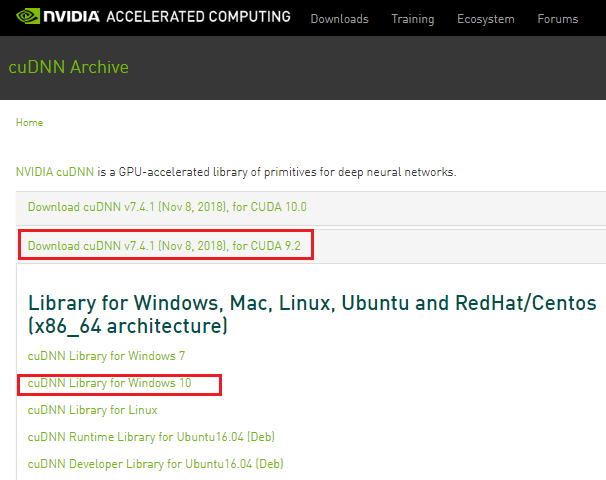606x480 pixels.
Task: Download cuDNN Library for Windows 10
Action: (109, 383)
